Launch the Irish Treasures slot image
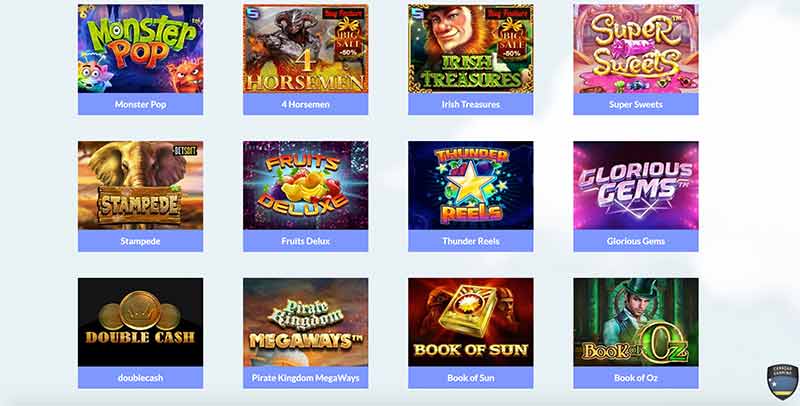Image resolution: width=800 pixels, height=406 pixels. (470, 48)
